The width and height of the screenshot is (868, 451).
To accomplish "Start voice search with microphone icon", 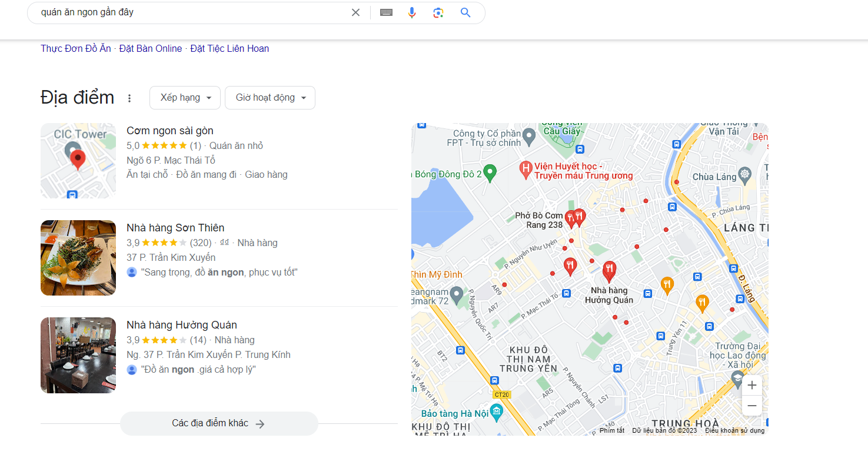I will 412,12.
